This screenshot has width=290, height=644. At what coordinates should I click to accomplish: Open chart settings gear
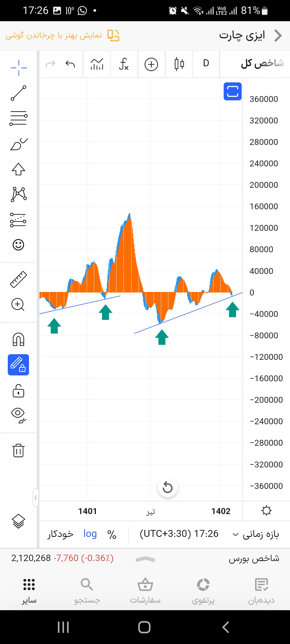click(266, 511)
